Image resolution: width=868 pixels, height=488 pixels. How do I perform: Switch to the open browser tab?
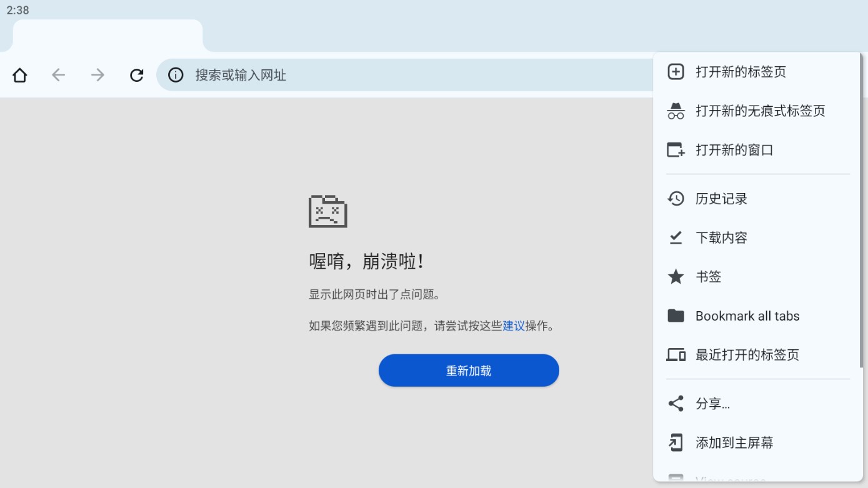[106, 34]
